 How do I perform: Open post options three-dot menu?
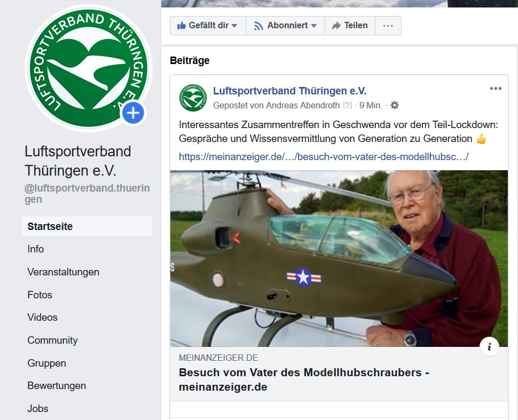coord(496,89)
